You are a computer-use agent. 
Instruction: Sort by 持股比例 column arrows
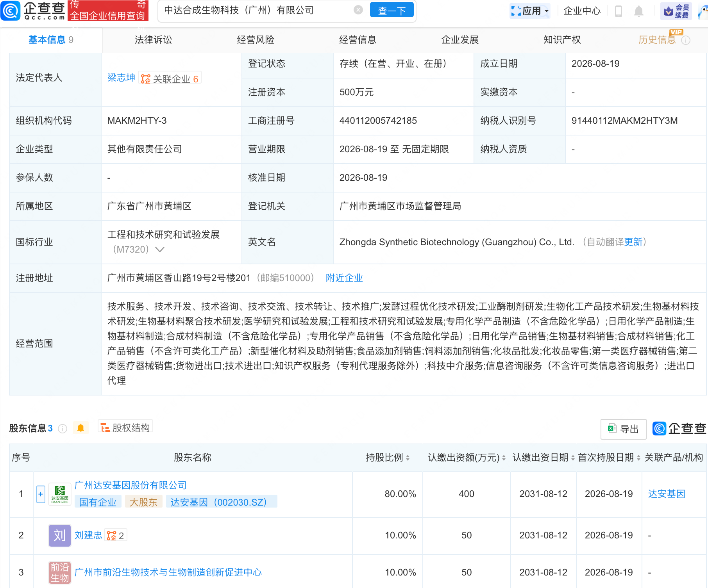[x=408, y=458]
